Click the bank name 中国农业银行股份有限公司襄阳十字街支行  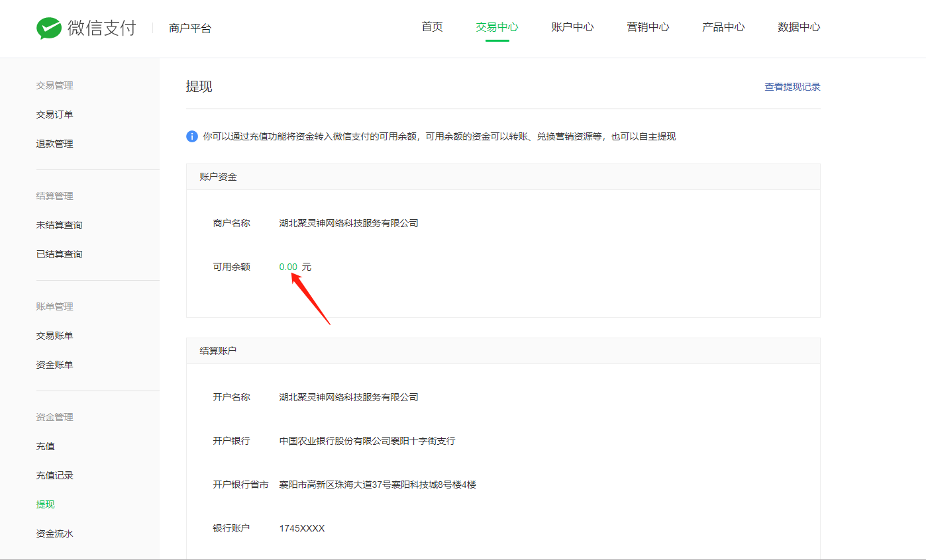coord(367,441)
